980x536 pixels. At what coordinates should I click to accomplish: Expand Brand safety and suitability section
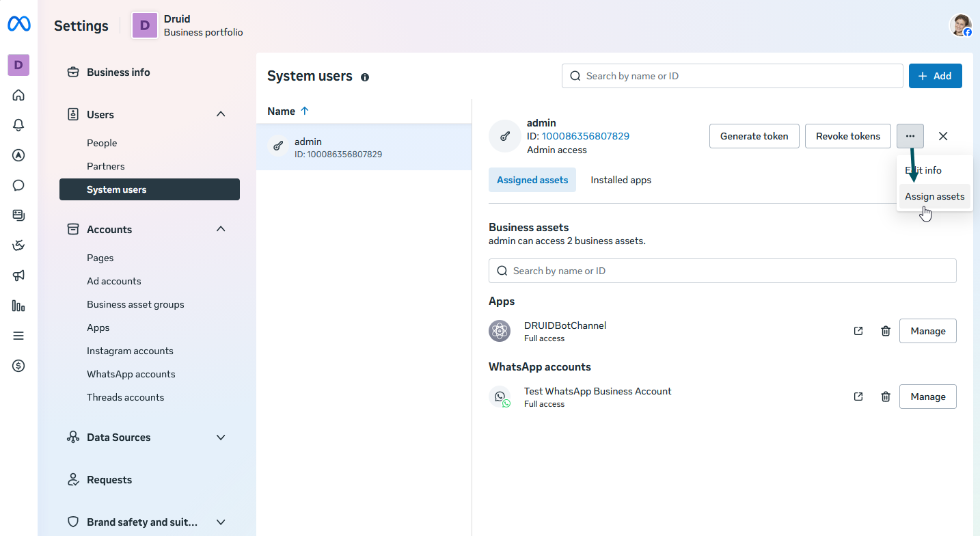point(221,522)
